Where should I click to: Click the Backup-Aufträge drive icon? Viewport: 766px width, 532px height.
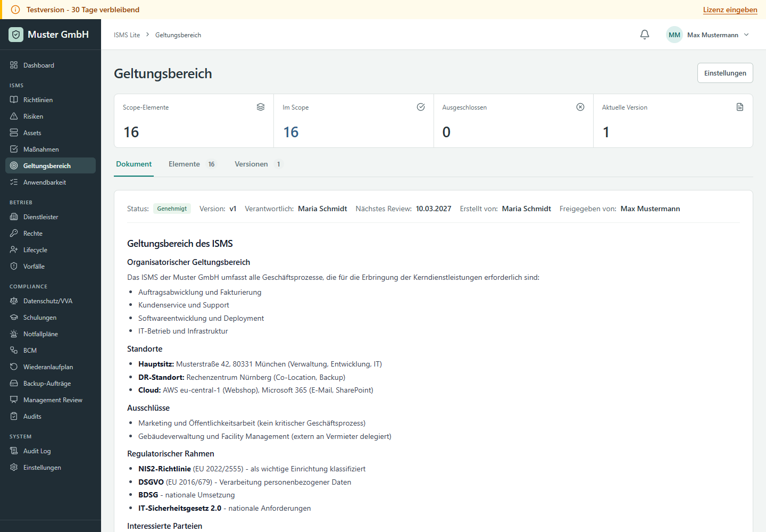pos(14,383)
